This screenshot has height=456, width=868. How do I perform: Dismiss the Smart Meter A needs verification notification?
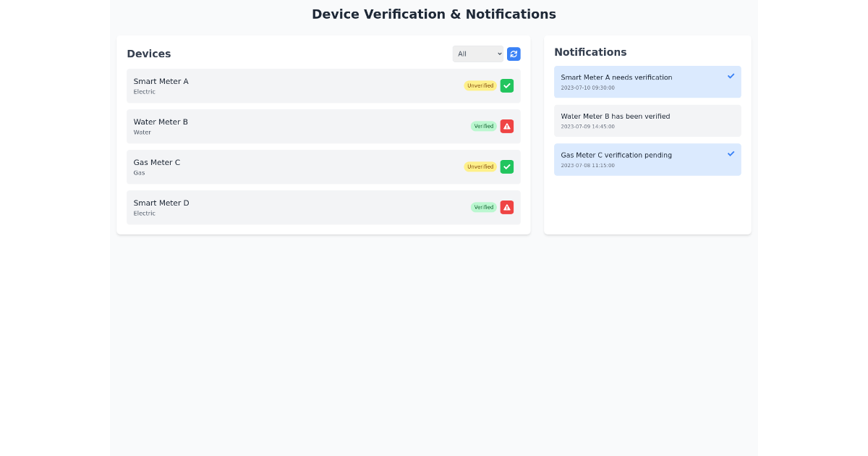click(731, 75)
